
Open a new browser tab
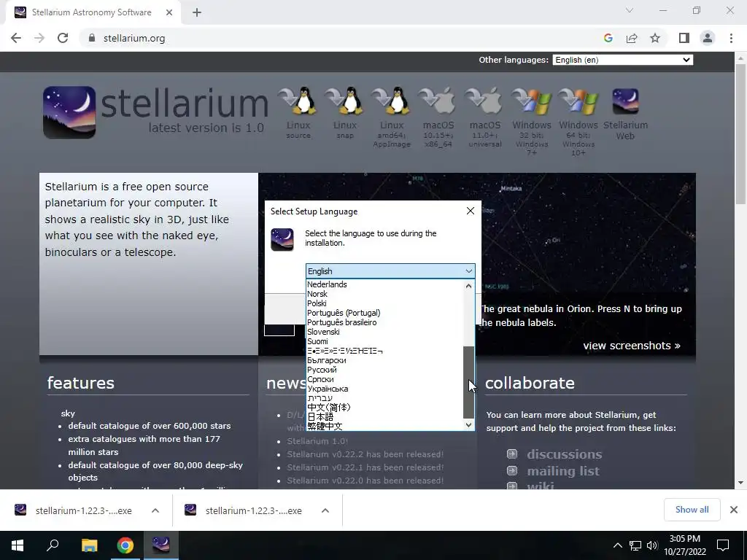pyautogui.click(x=197, y=12)
